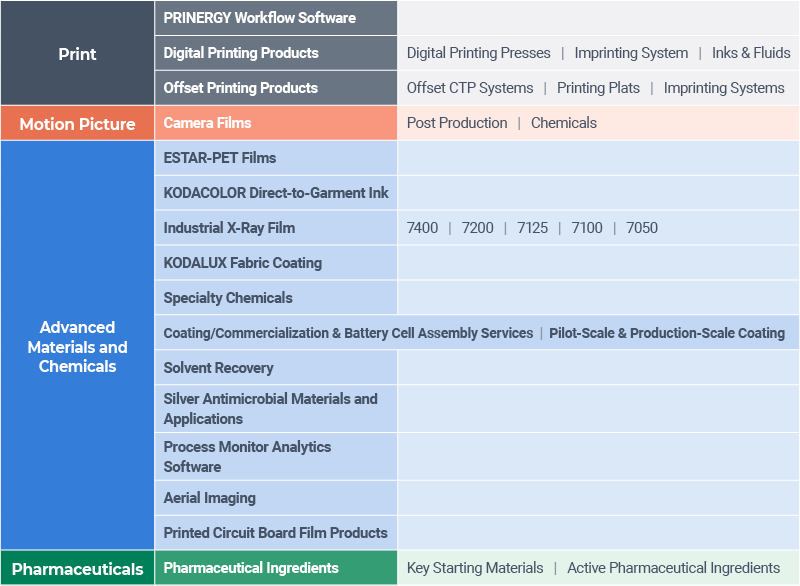Open PRINERGY Workflow Software link

(259, 18)
